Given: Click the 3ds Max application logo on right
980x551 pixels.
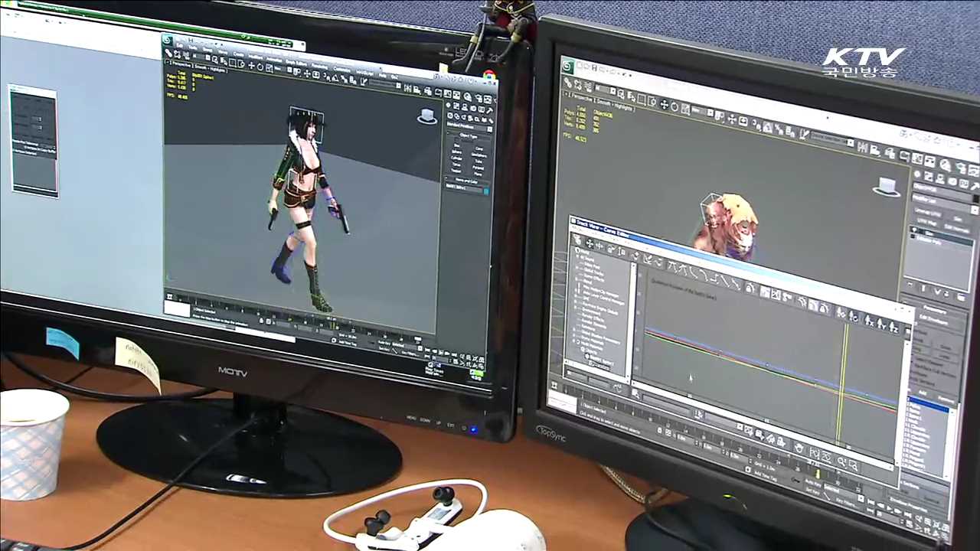Looking at the screenshot, I should [x=568, y=67].
